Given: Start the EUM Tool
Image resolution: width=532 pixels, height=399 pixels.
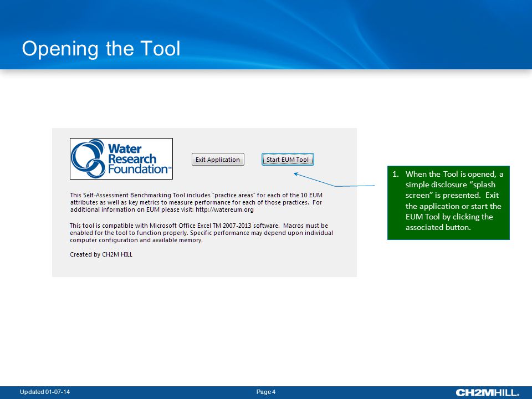Looking at the screenshot, I should click(x=288, y=160).
